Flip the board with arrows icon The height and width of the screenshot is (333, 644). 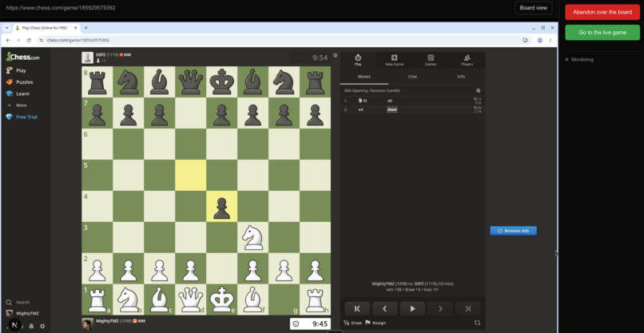point(477,323)
